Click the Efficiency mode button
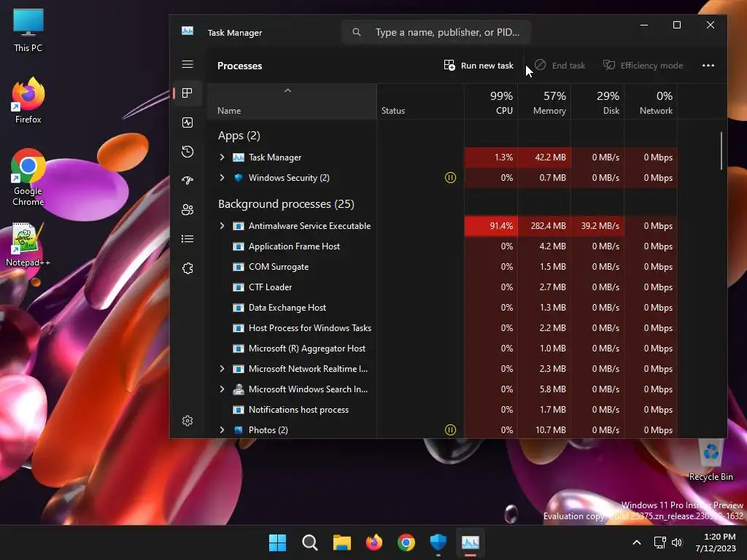Viewport: 747px width, 560px height. [643, 65]
